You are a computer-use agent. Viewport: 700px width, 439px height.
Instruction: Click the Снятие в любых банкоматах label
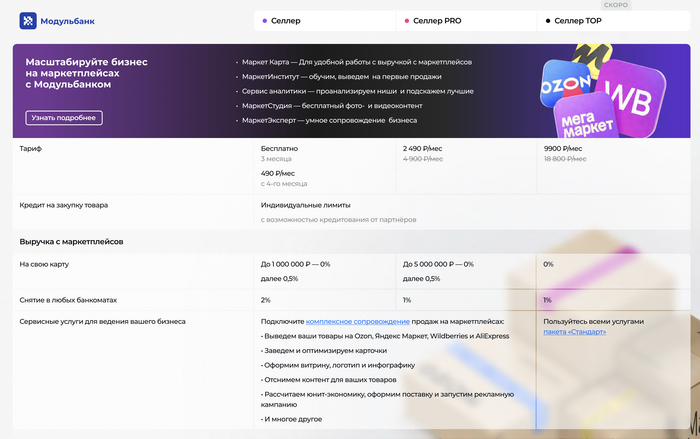[68, 300]
